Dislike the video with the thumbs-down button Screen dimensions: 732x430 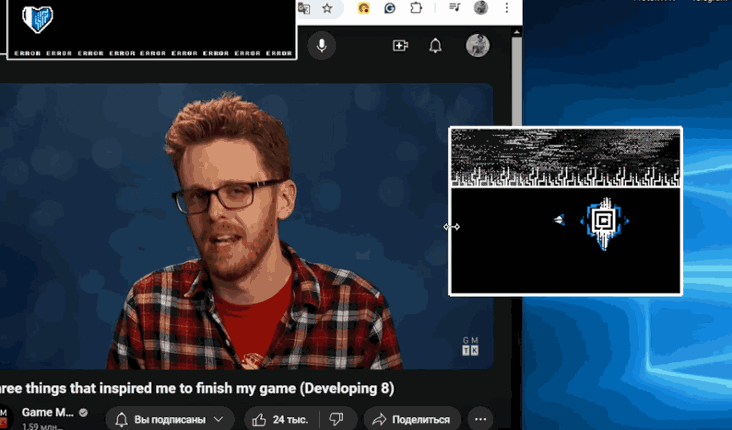(x=337, y=419)
